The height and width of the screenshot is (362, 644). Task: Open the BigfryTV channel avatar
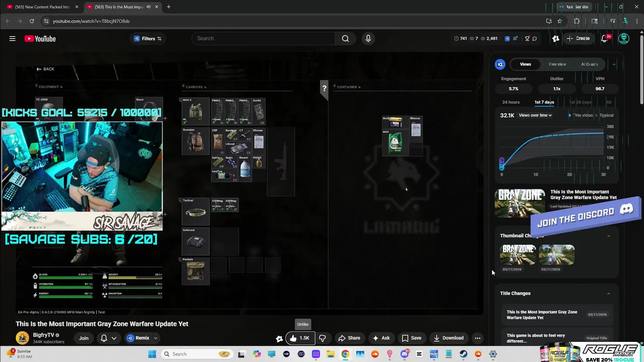click(x=22, y=338)
